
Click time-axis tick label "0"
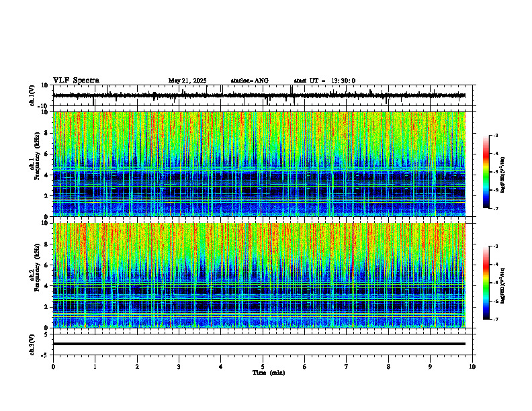[x=53, y=367]
